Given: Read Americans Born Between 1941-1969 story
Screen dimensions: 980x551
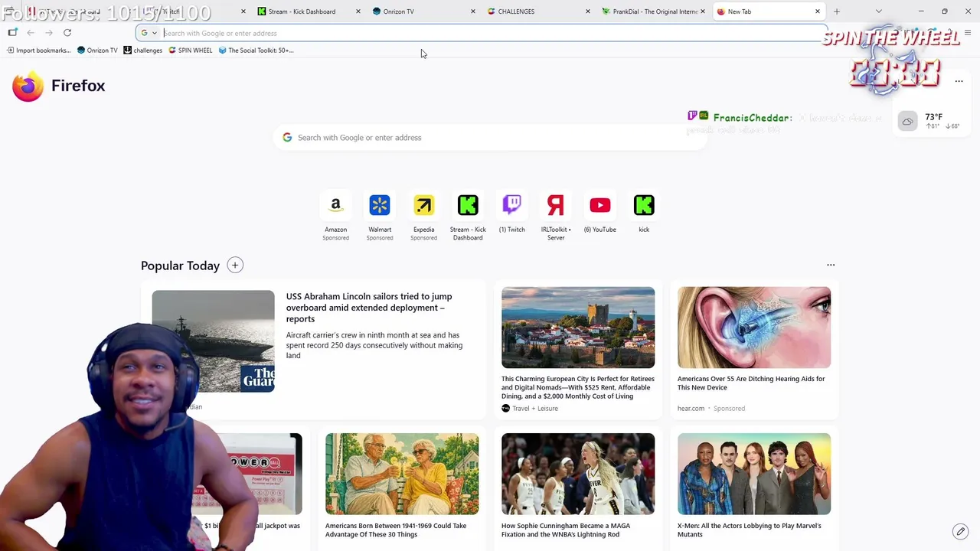Looking at the screenshot, I should (x=396, y=530).
